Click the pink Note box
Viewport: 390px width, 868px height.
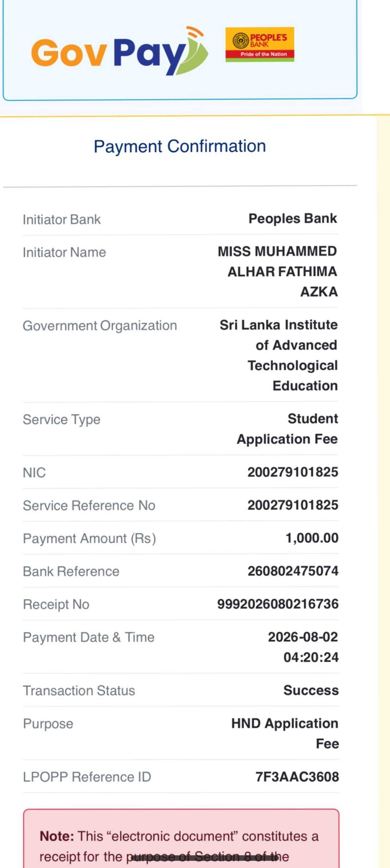point(181,838)
